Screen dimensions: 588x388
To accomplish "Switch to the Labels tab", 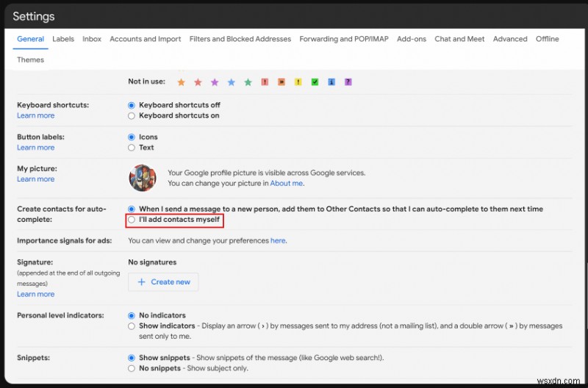I will (63, 39).
